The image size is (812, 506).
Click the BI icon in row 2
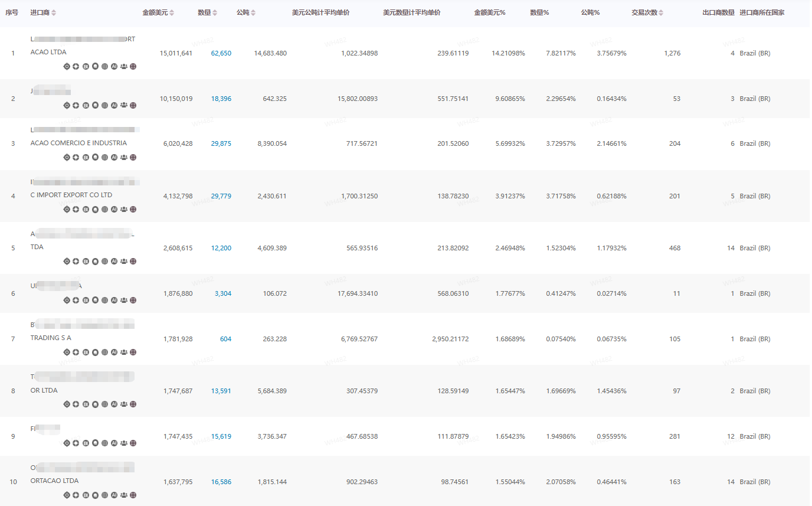click(86, 106)
